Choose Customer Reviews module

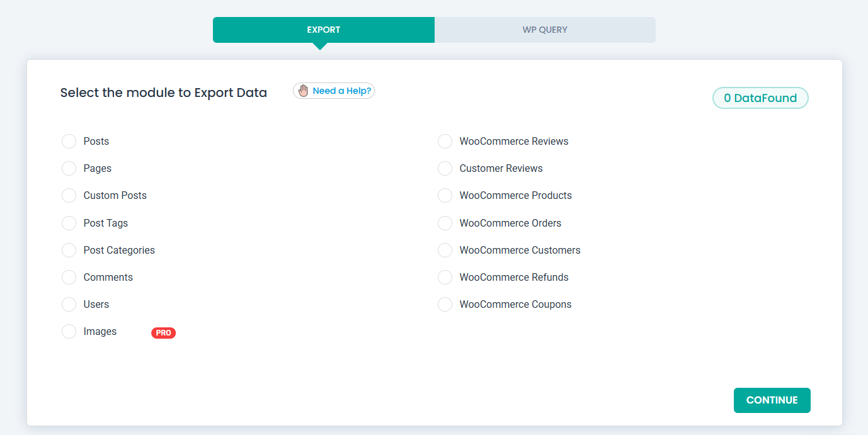point(445,168)
